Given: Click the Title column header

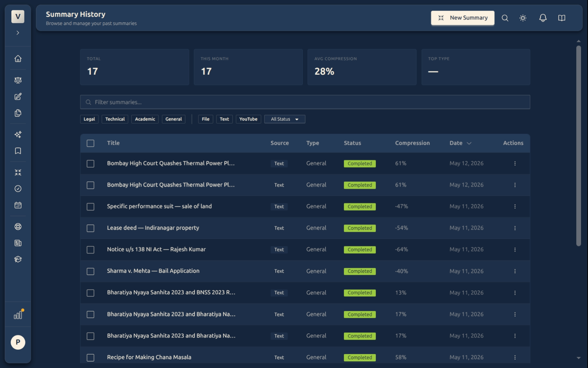Looking at the screenshot, I should point(113,143).
